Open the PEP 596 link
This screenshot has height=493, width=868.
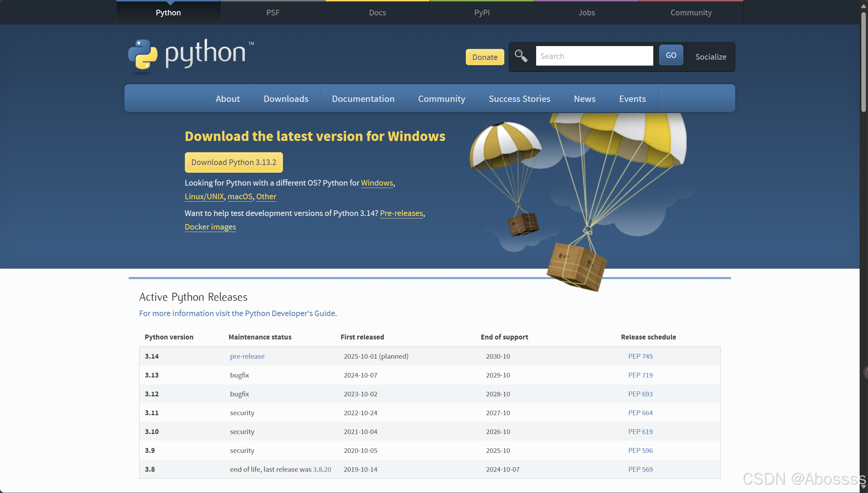click(x=640, y=450)
